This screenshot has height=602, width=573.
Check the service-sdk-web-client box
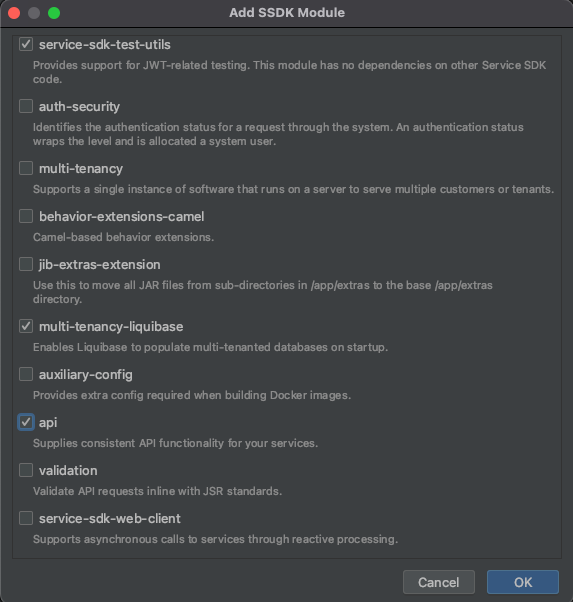(26, 518)
